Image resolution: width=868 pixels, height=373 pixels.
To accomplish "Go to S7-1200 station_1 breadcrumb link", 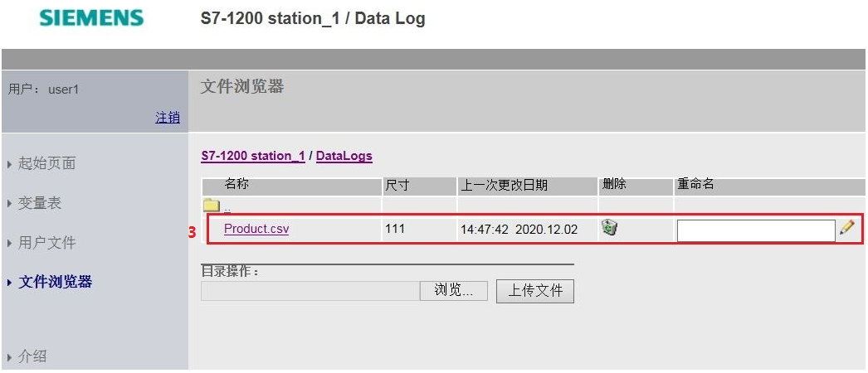I will (x=253, y=156).
